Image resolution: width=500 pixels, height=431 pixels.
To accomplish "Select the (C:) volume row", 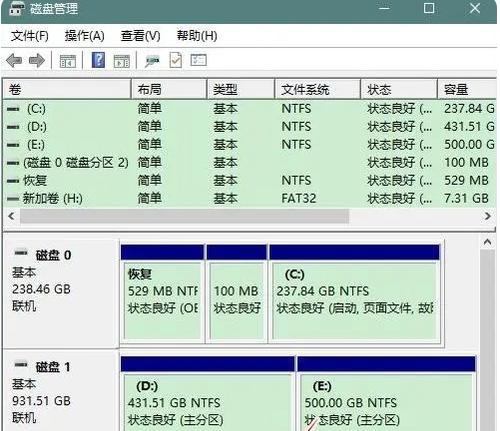I will [249, 109].
